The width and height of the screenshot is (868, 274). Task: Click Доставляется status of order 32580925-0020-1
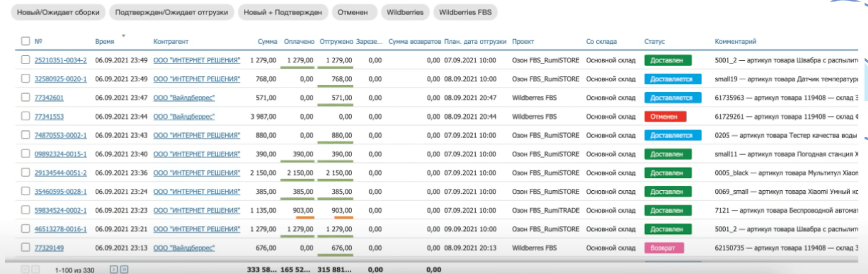pos(673,79)
